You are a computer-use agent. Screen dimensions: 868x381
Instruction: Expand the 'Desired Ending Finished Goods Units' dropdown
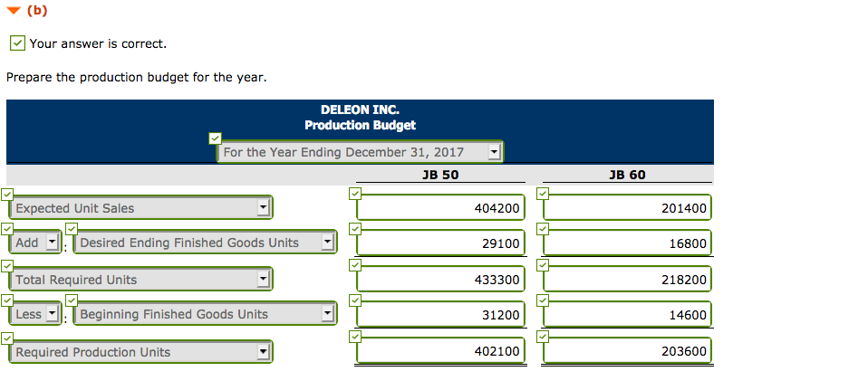pos(204,243)
